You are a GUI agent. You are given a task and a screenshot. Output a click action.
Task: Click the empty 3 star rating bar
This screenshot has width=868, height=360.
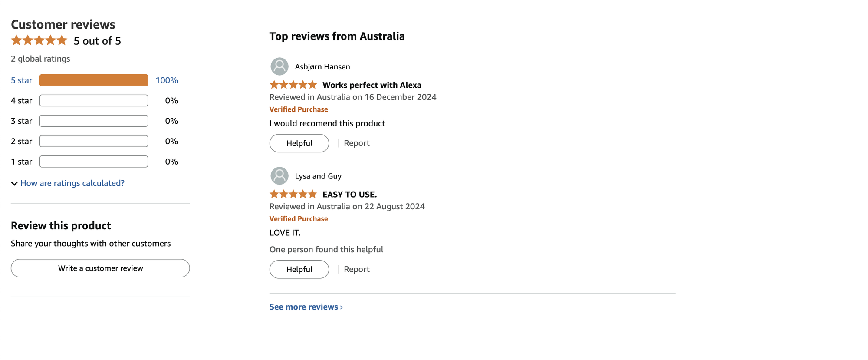point(93,120)
